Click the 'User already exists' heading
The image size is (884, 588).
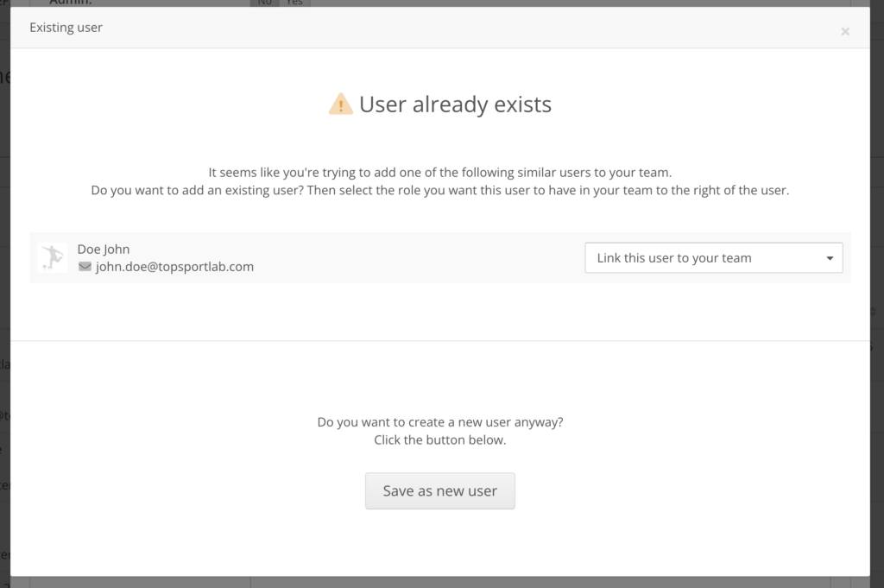(455, 104)
